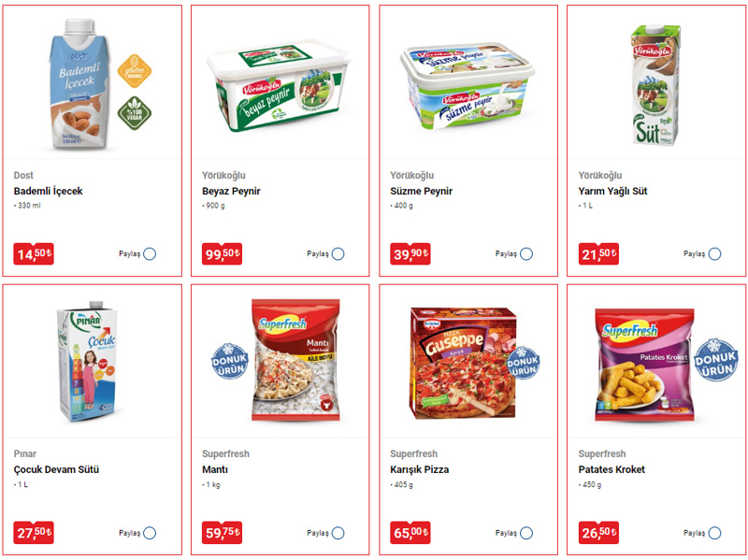This screenshot has width=748, height=560.
Task: Mark Paylaş circle for Süzme Peynir
Action: tap(526, 253)
